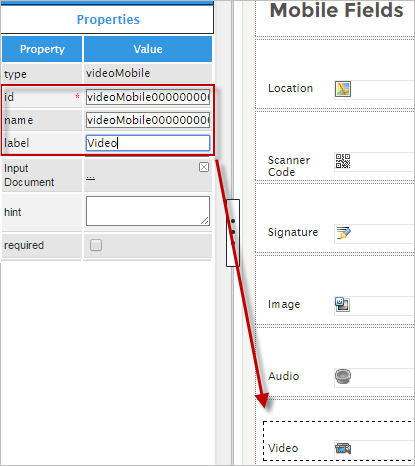
Task: Select the Scanner Code QR icon
Action: (x=343, y=161)
